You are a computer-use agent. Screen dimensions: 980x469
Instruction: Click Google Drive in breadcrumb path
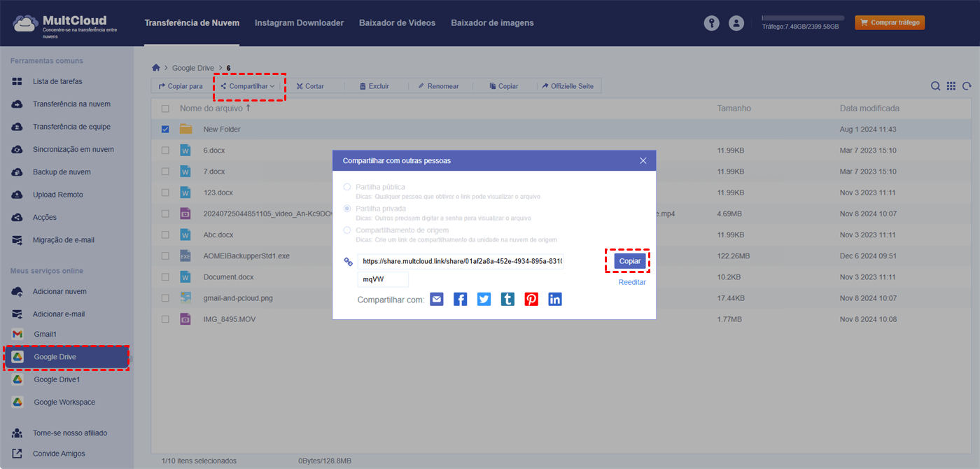click(193, 68)
